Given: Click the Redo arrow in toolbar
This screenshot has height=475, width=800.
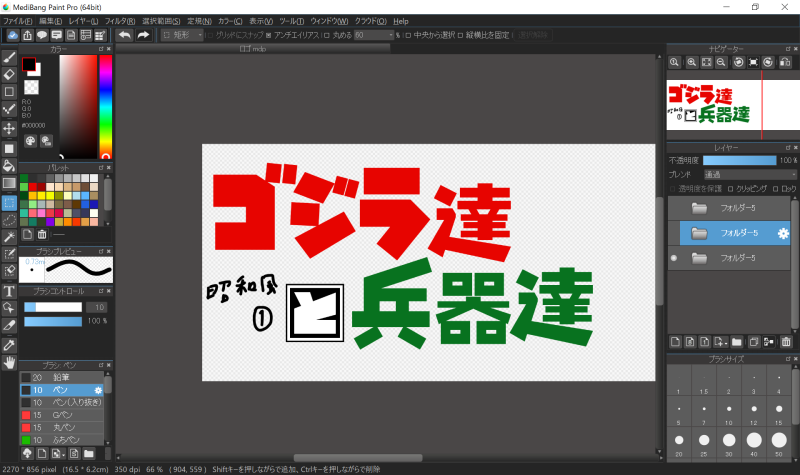Looking at the screenshot, I should [143, 35].
